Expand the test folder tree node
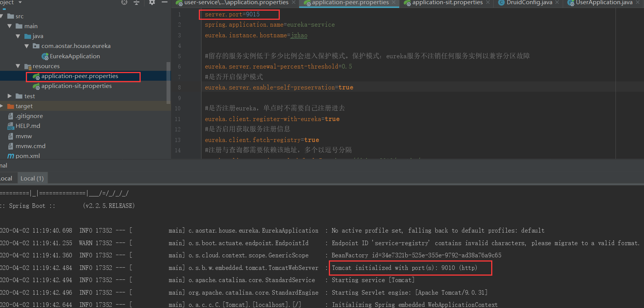This screenshot has width=644, height=308. pos(10,96)
